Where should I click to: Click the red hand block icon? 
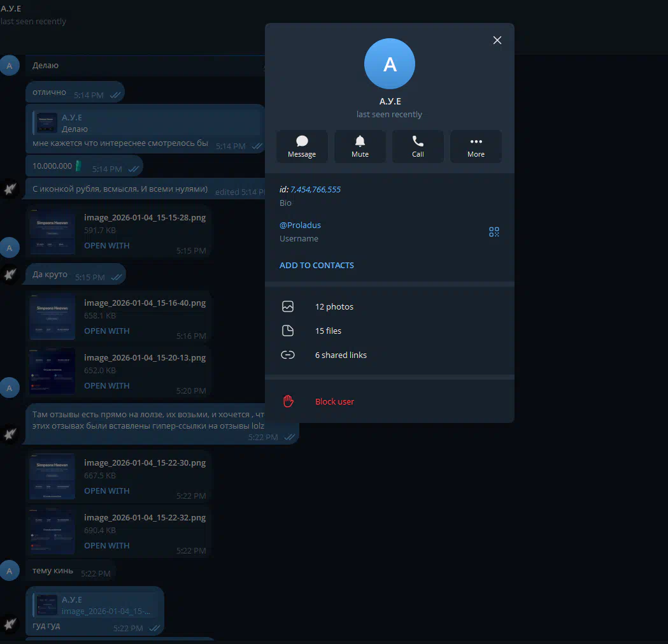click(x=288, y=401)
